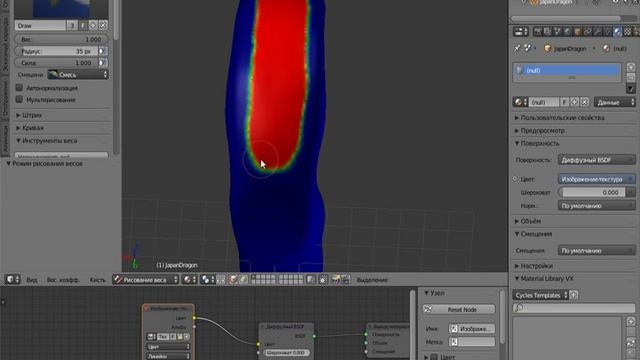Open the Диффузный BSDF surface dropdown
This screenshot has width=640, height=360.
pos(596,160)
